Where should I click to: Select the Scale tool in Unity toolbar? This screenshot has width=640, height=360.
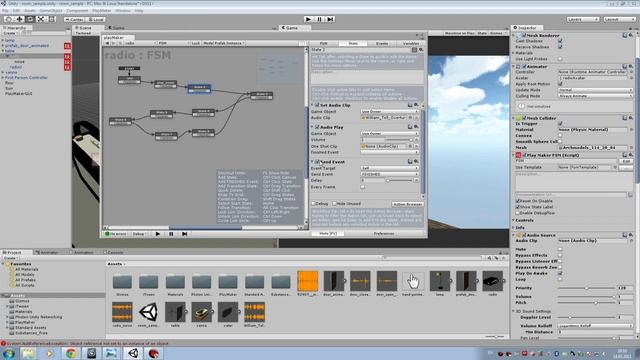(41, 19)
